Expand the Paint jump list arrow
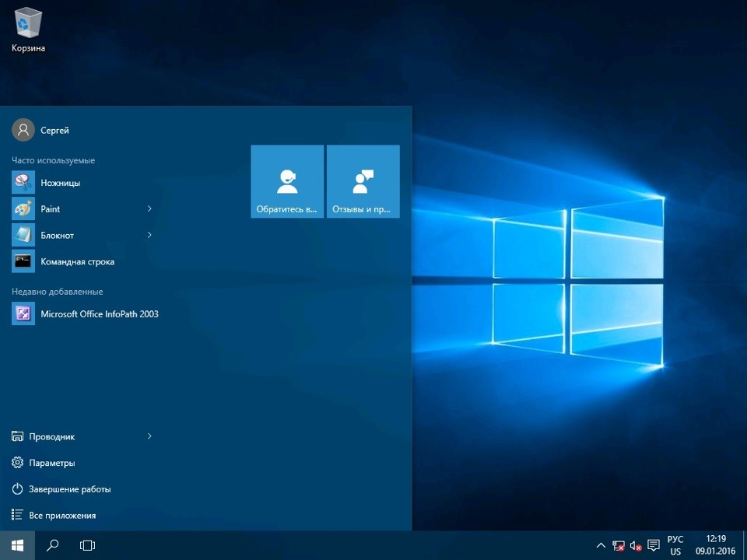 (x=149, y=208)
